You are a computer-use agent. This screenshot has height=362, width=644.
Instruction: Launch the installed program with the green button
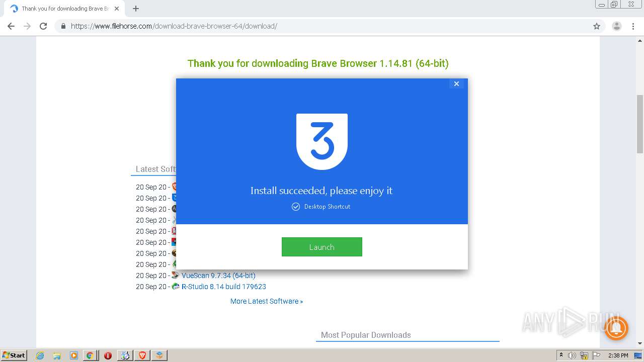[x=321, y=247]
